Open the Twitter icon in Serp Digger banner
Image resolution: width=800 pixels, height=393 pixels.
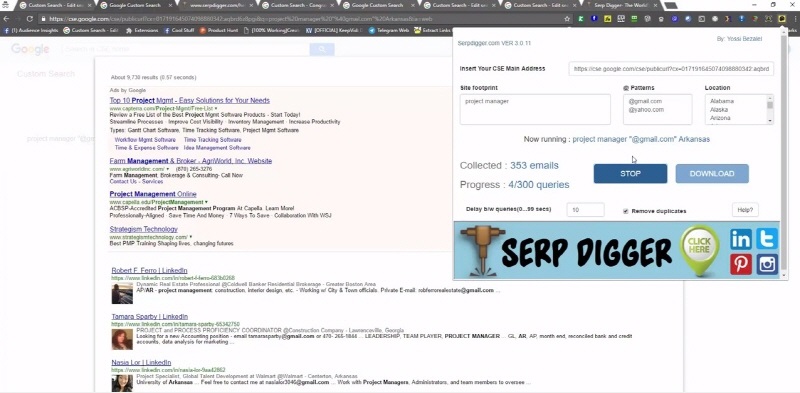coord(767,239)
